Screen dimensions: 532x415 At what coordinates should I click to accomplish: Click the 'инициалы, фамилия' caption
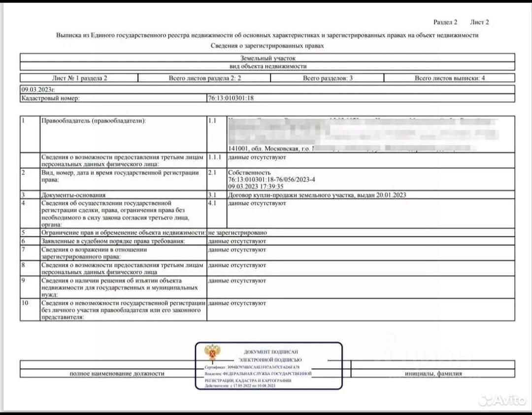(x=433, y=373)
